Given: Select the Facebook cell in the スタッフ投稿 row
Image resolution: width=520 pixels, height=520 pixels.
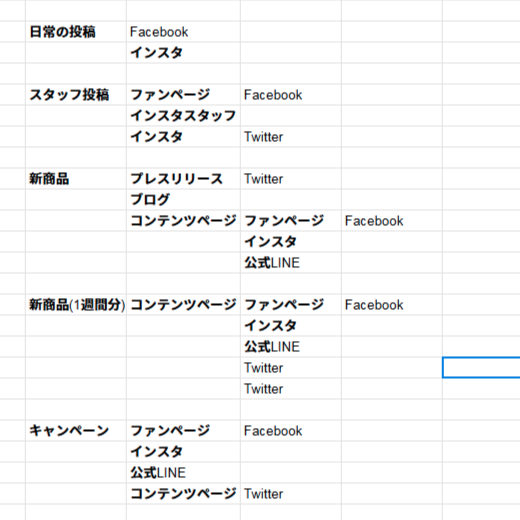Looking at the screenshot, I should [291, 95].
